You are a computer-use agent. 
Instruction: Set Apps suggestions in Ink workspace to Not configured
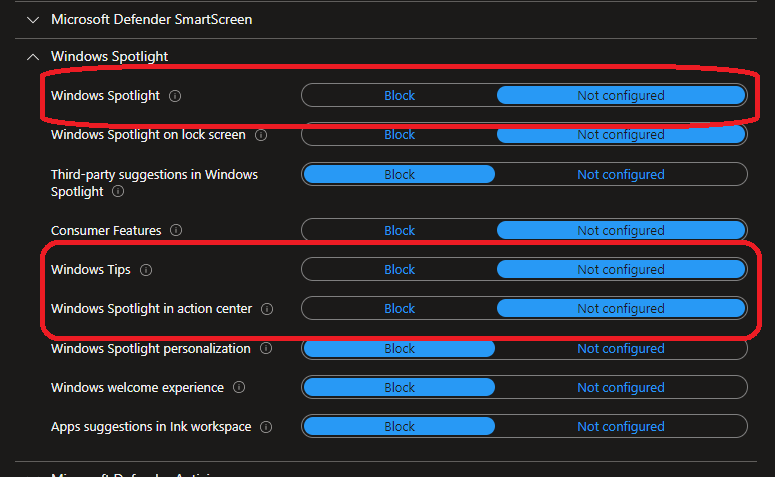click(x=620, y=427)
